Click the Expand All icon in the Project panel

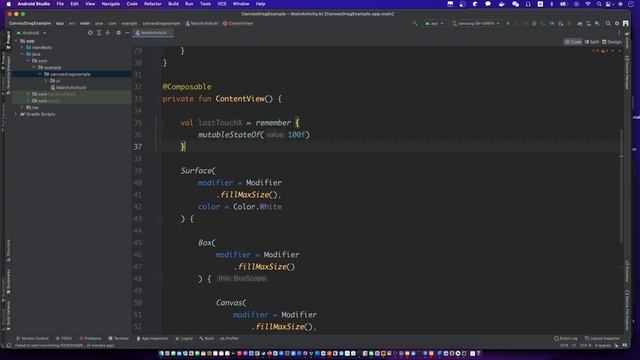(99, 33)
